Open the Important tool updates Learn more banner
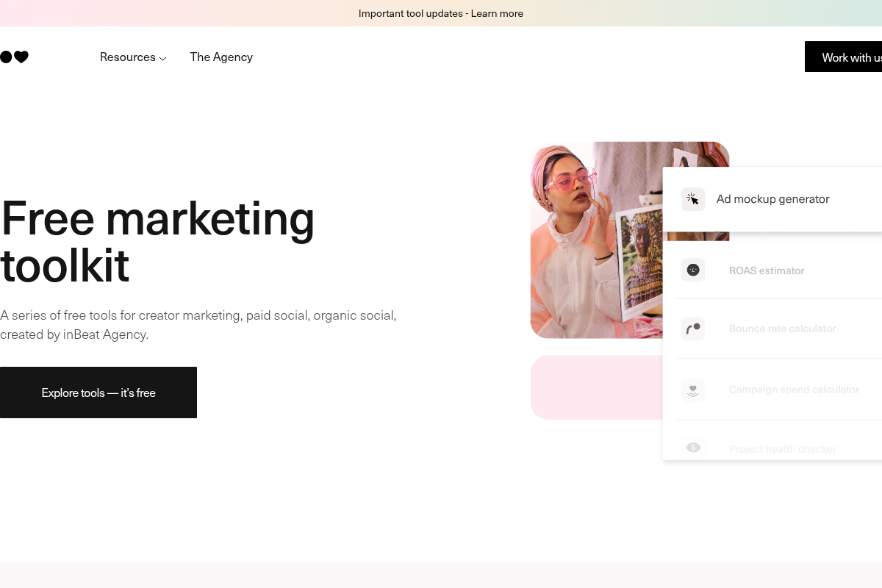 (x=441, y=13)
